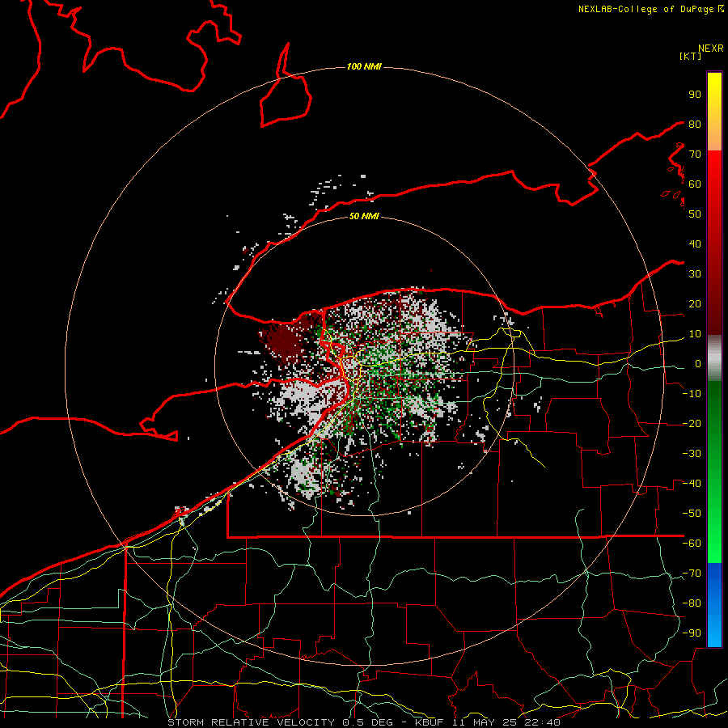This screenshot has width=728, height=728.
Task: Click the 0 value on velocity scale
Action: click(698, 364)
